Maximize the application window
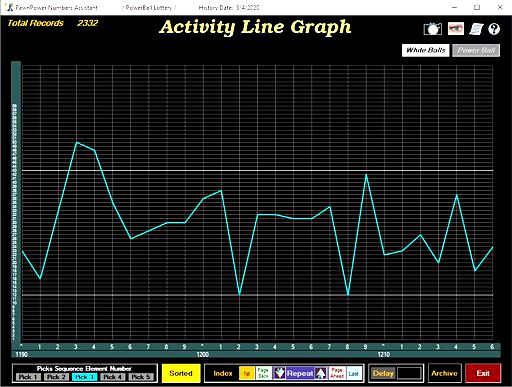 477,7
